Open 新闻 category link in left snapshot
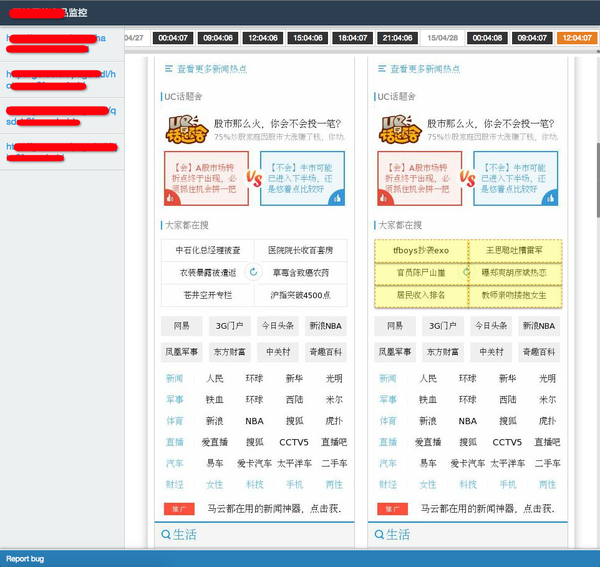 point(174,378)
